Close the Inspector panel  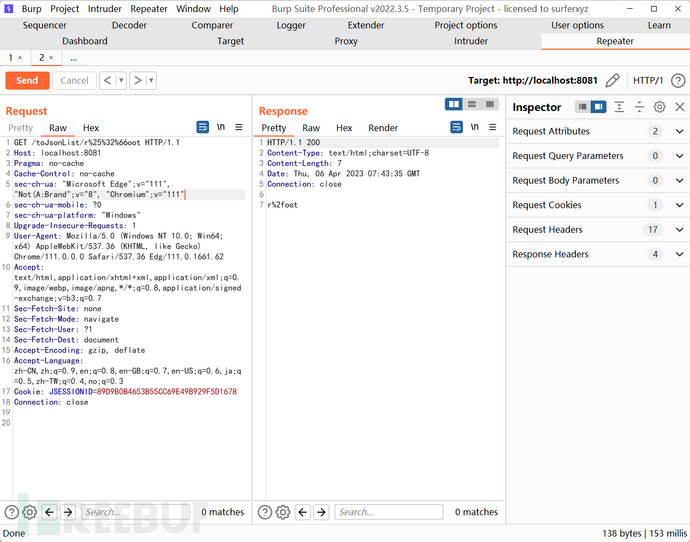pyautogui.click(x=680, y=107)
